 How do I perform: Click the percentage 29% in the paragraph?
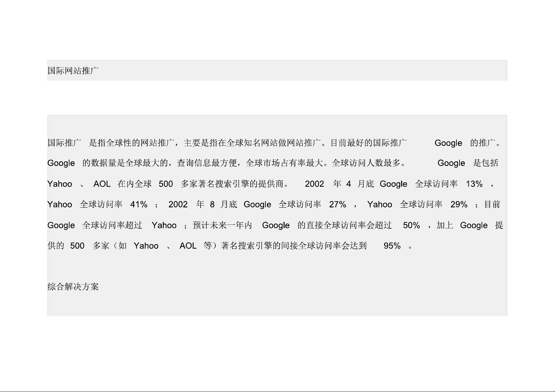point(459,204)
